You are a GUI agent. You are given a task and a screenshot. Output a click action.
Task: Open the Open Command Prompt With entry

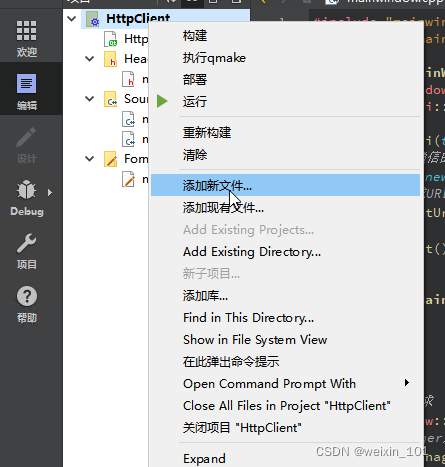coord(285,384)
